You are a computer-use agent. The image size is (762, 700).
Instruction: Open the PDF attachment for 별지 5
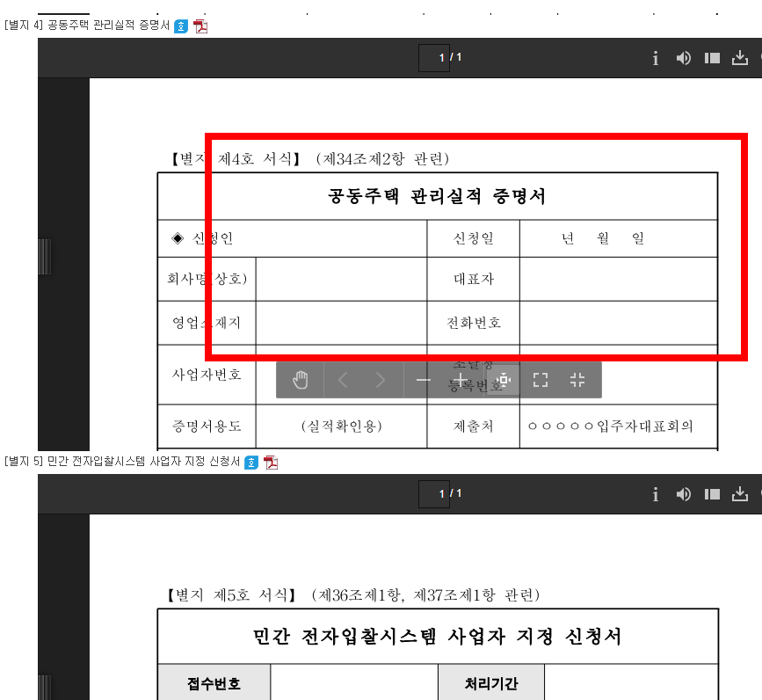pos(271,461)
